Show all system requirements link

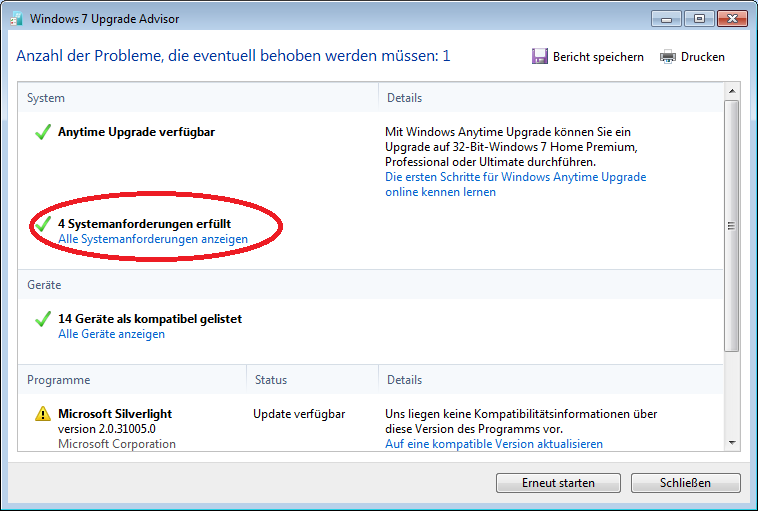pyautogui.click(x=153, y=239)
